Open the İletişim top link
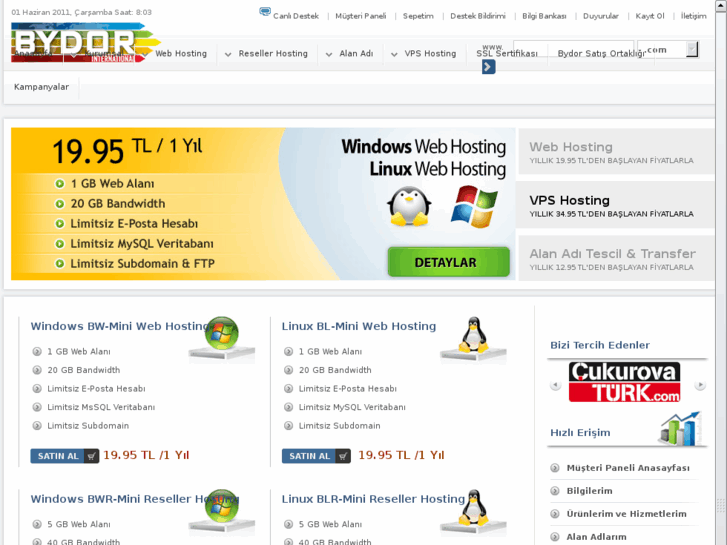727x545 pixels. point(694,16)
